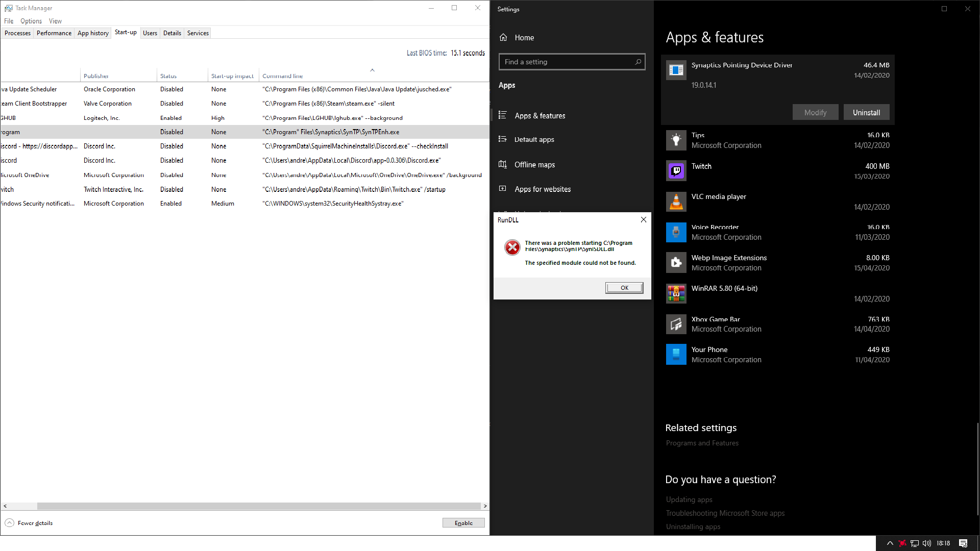Viewport: 980px width, 551px height.
Task: Close the RunDLL error dialog with X
Action: (643, 219)
